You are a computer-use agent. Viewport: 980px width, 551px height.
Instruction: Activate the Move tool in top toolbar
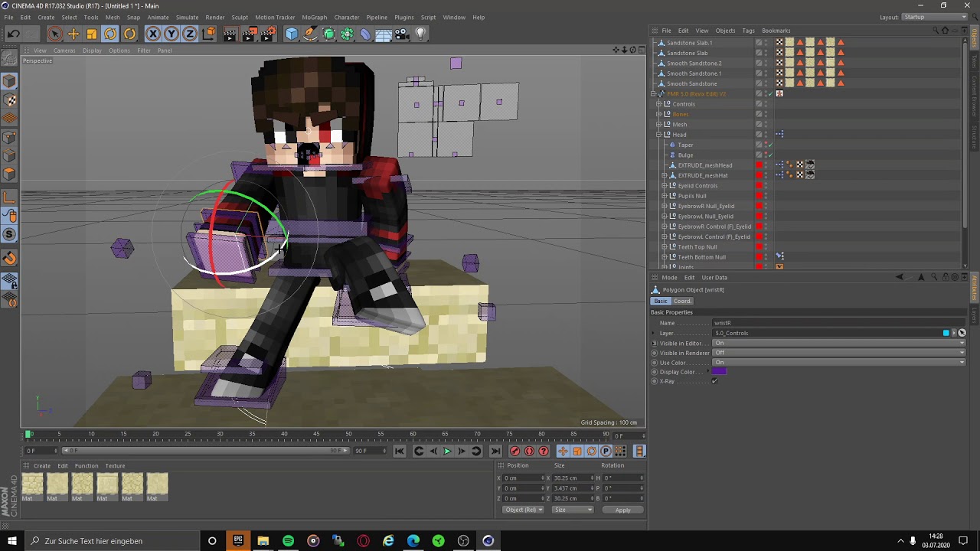(x=73, y=34)
